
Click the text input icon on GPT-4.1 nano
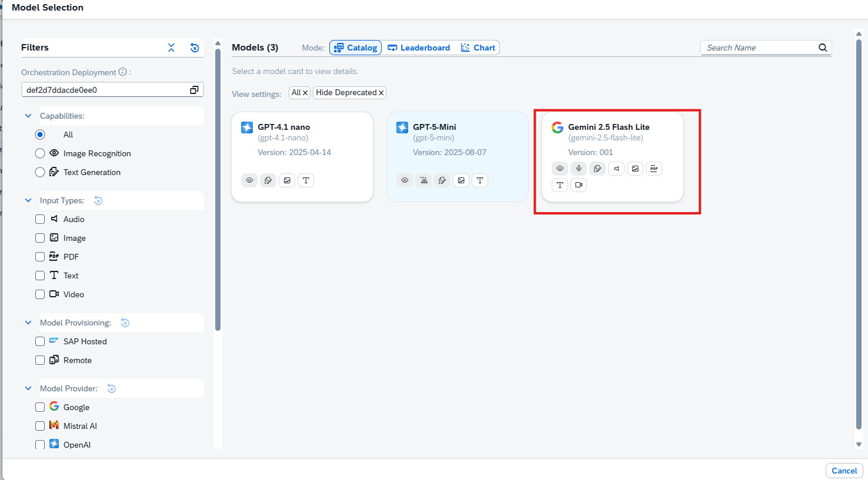tap(306, 180)
